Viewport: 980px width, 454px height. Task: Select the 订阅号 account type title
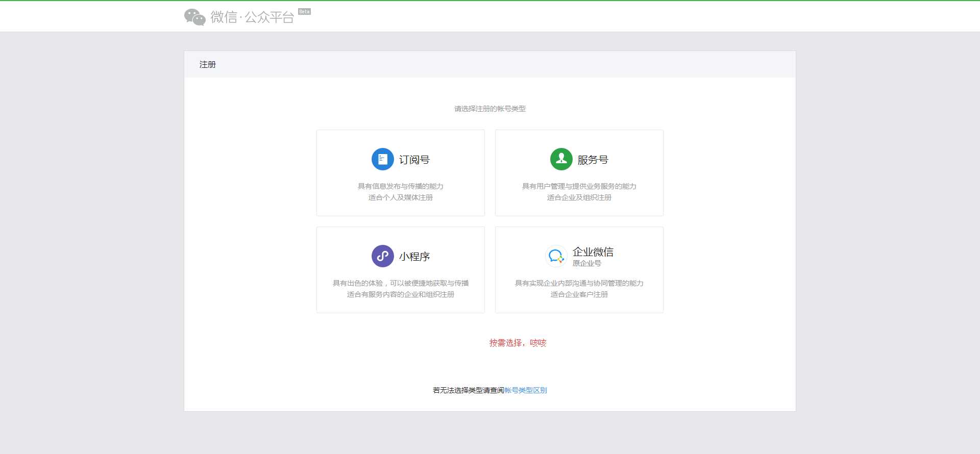[414, 160]
